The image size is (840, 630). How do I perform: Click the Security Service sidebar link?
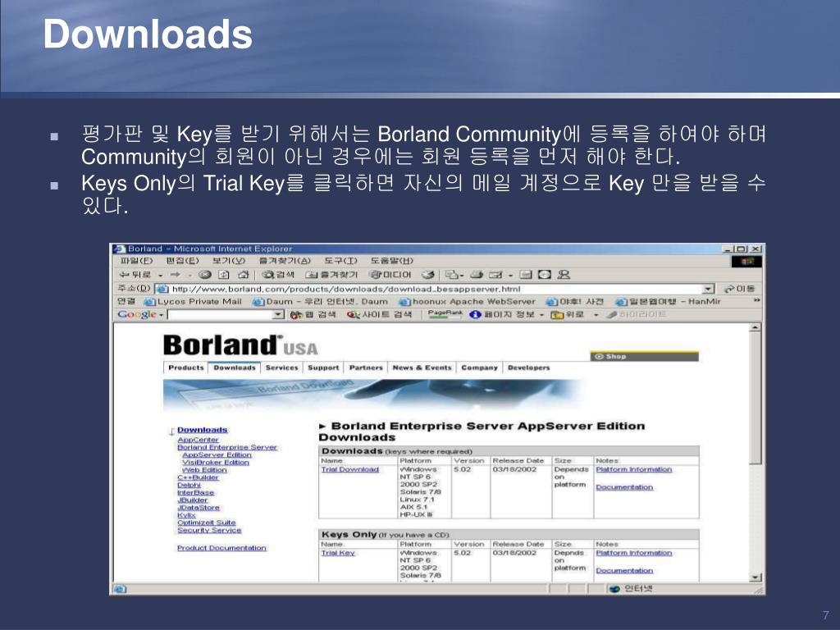coord(209,530)
